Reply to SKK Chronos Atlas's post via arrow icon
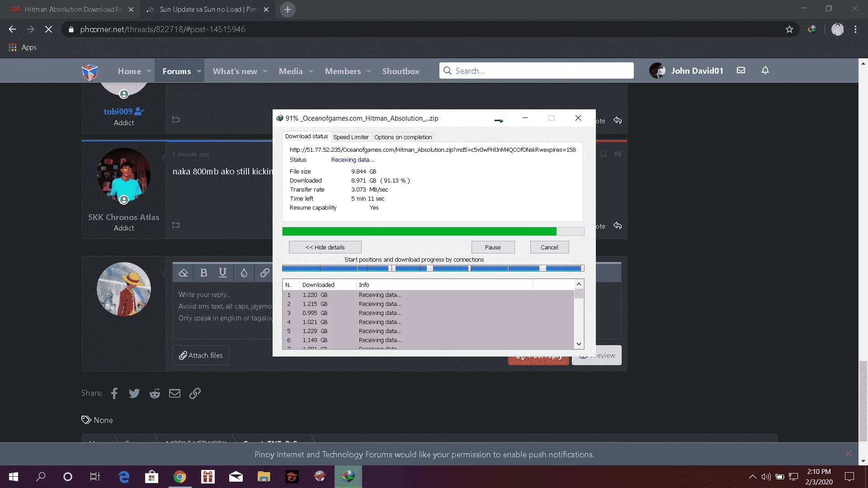 [618, 225]
